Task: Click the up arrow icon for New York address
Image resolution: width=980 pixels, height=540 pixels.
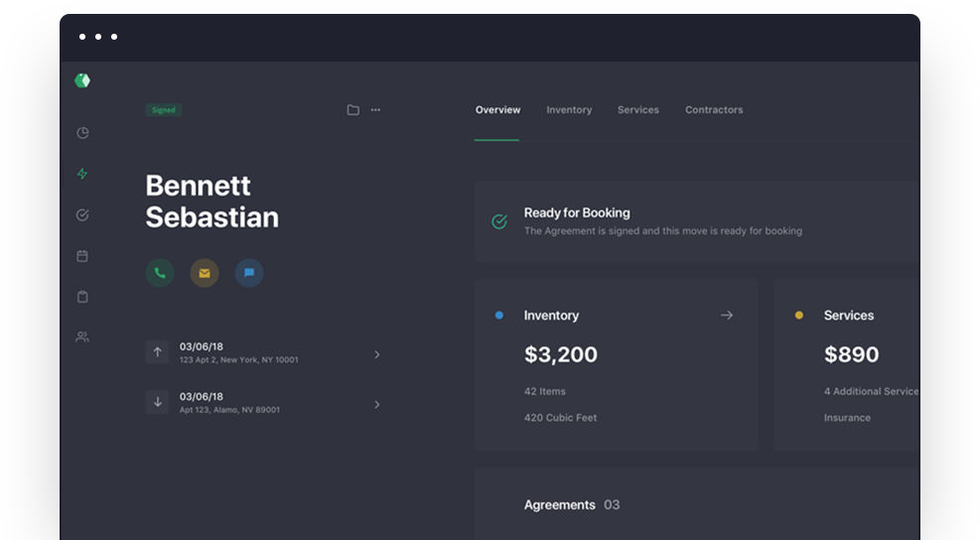Action: [158, 351]
